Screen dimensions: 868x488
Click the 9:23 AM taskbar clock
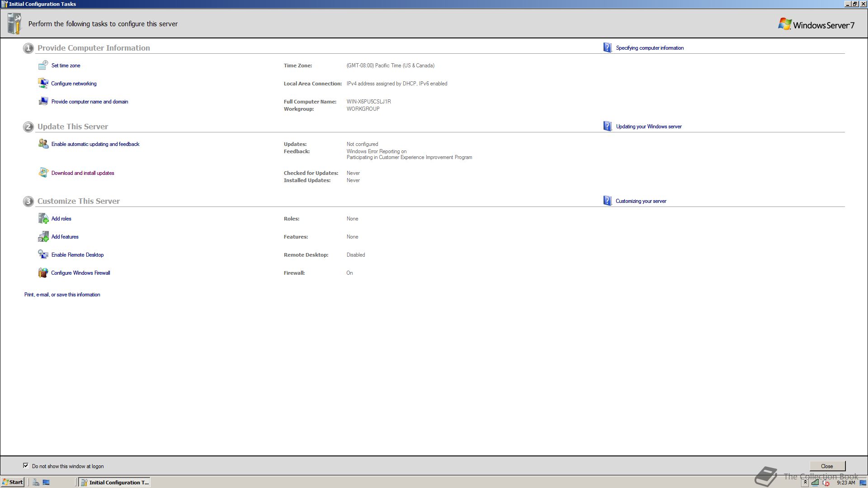845,483
